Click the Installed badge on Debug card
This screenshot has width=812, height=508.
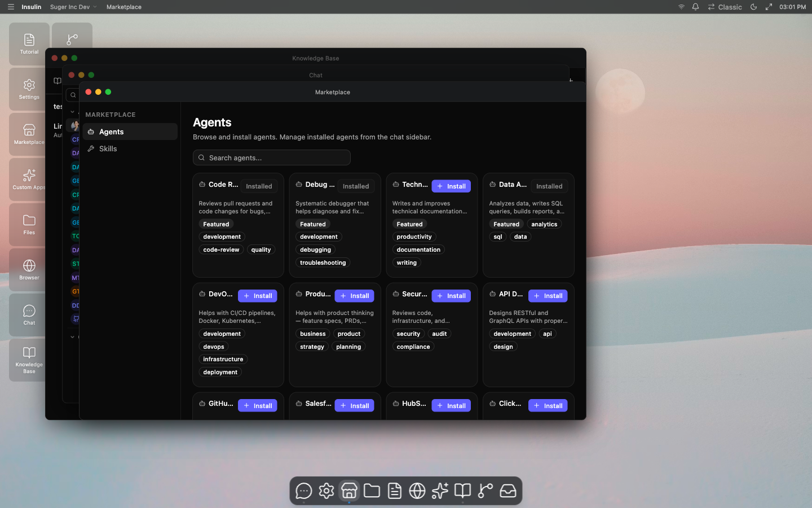coord(356,186)
